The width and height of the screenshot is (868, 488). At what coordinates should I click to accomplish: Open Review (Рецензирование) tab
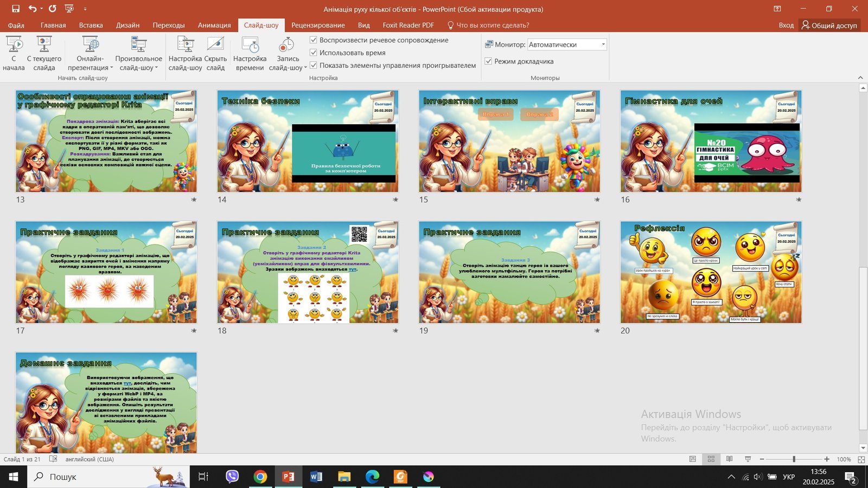[318, 25]
